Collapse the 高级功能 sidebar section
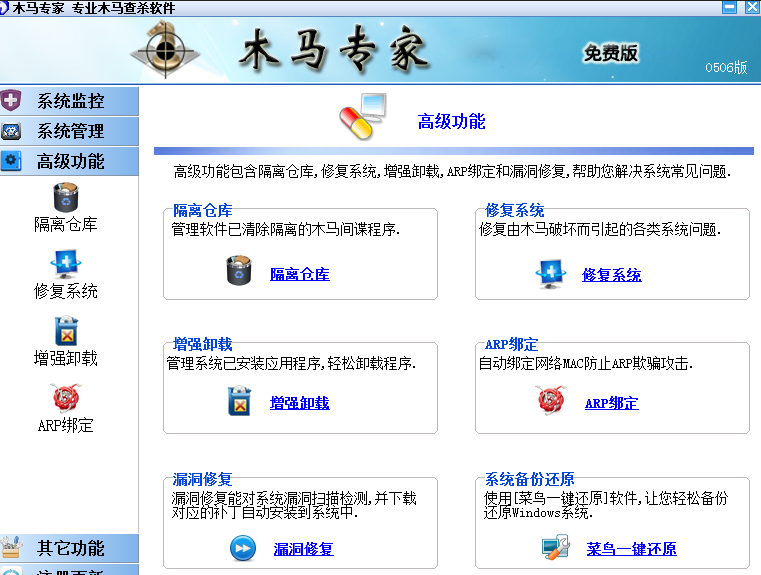Viewport: 761px width, 575px height. coord(69,161)
